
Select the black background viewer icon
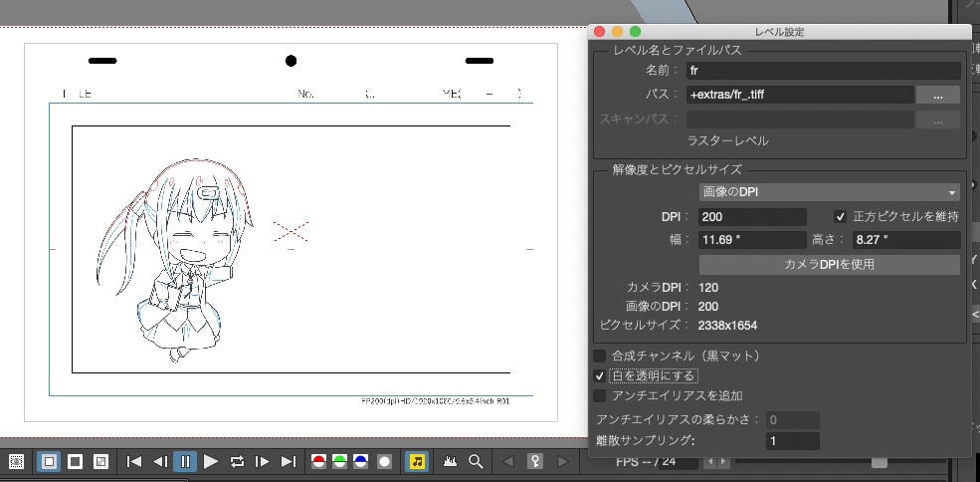click(75, 462)
